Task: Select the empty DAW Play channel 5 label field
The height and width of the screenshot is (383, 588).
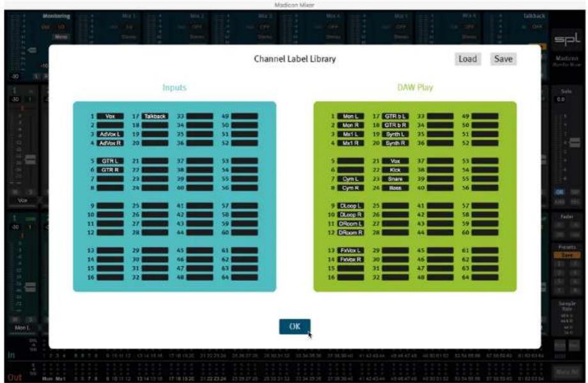Action: click(351, 161)
